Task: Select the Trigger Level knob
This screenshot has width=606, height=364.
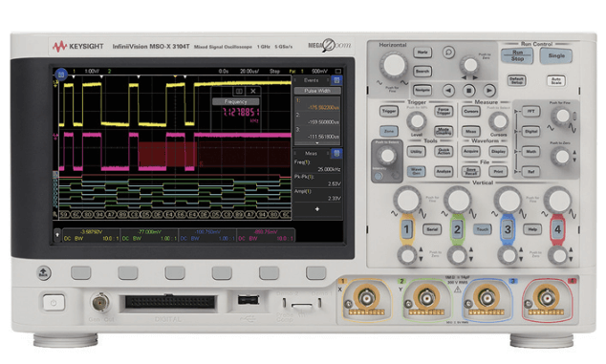Action: [416, 121]
